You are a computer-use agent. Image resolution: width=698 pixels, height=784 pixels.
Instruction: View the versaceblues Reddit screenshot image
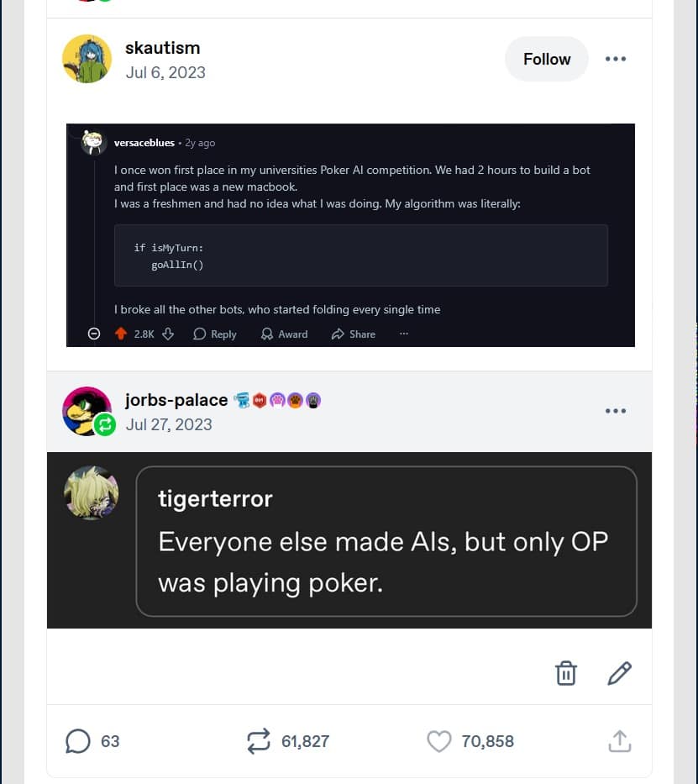pos(350,235)
